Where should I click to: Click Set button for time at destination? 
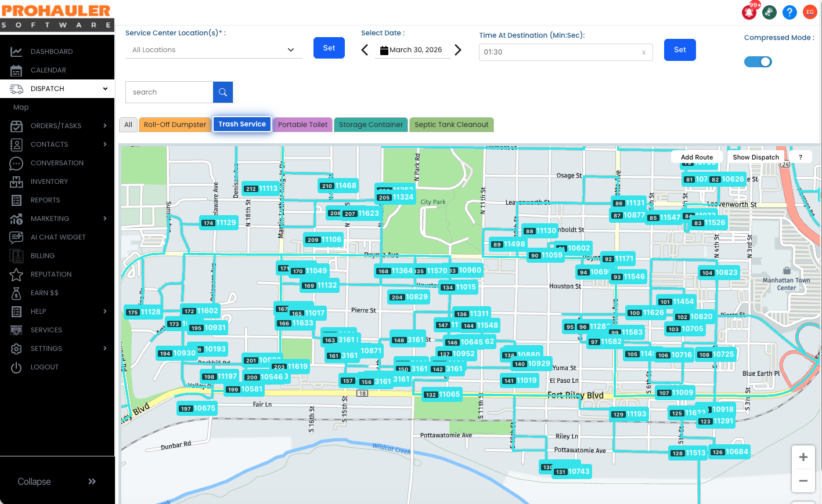coord(680,50)
